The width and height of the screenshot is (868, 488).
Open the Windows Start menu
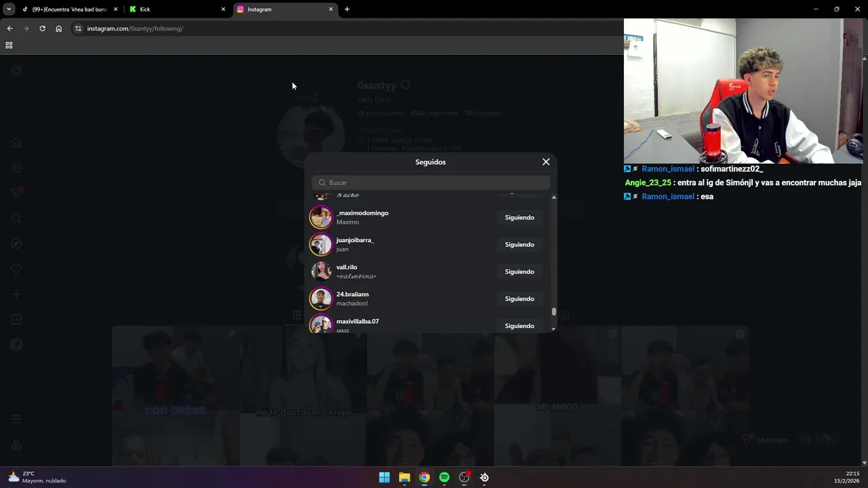pos(384,477)
